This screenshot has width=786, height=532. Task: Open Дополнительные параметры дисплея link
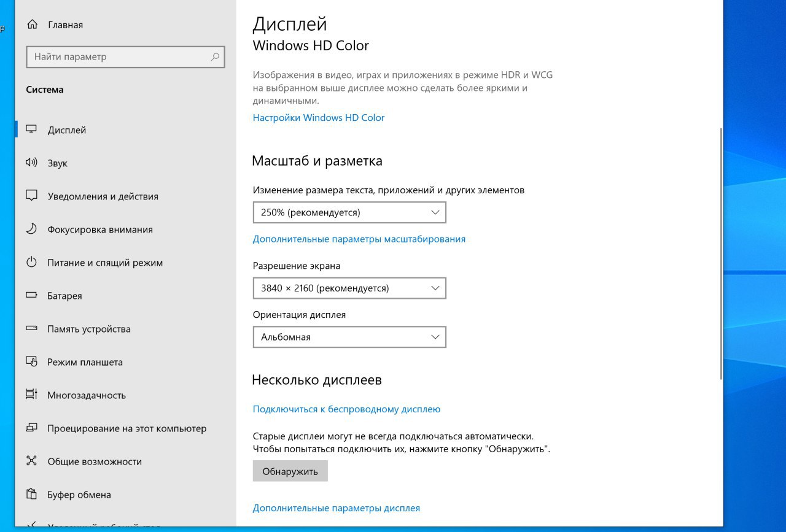(337, 508)
